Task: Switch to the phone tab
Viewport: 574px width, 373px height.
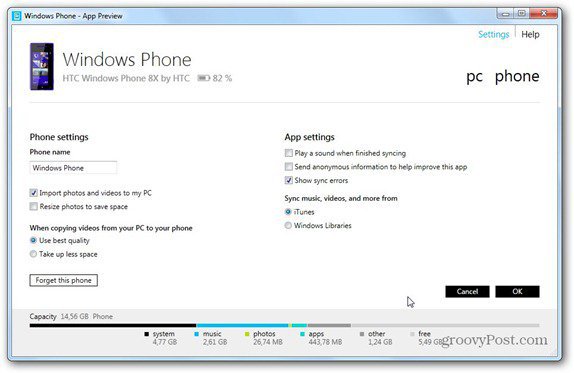Action: [517, 76]
